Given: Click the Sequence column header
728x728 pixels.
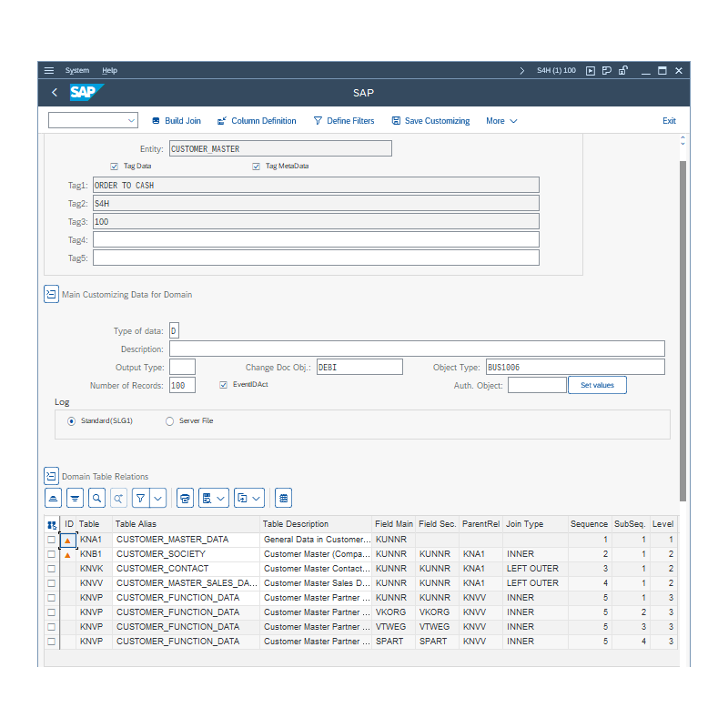Looking at the screenshot, I should pos(589,524).
